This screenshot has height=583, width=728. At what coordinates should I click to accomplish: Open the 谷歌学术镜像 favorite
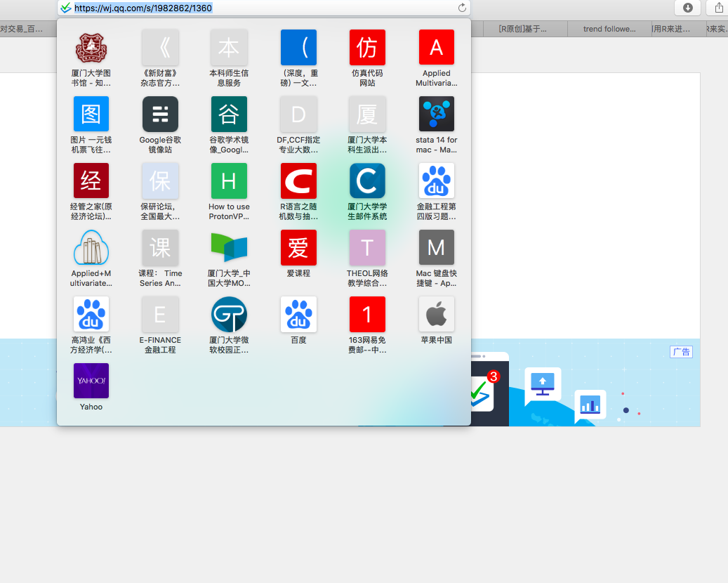point(229,124)
